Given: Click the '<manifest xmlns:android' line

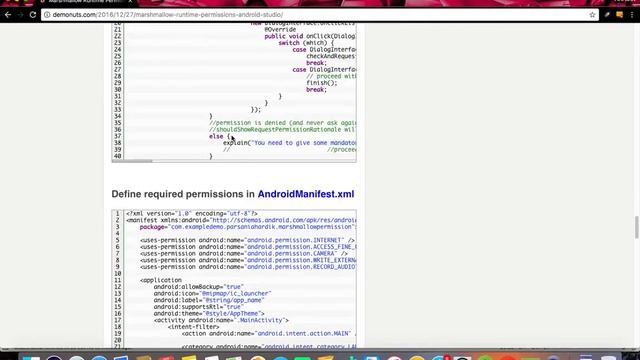Looking at the screenshot, I should (x=241, y=220).
